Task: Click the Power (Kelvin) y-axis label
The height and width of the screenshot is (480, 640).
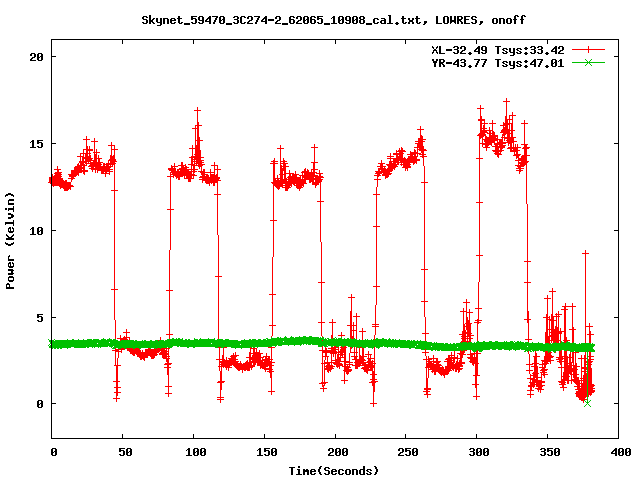Action: pyautogui.click(x=10, y=240)
